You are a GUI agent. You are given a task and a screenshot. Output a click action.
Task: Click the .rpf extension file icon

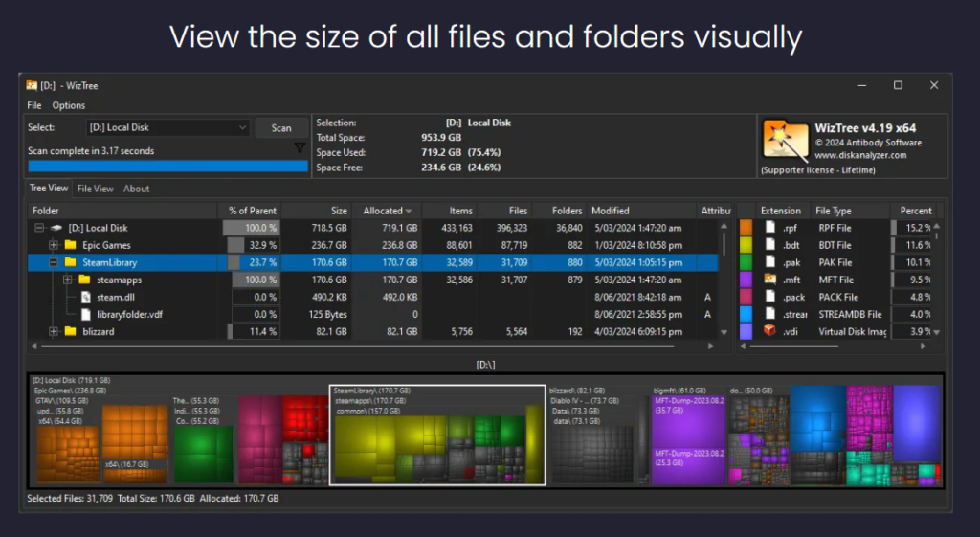[x=770, y=228]
